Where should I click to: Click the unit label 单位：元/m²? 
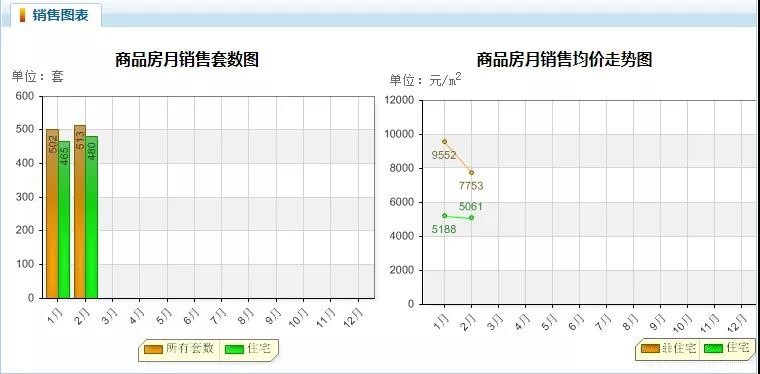tap(426, 79)
